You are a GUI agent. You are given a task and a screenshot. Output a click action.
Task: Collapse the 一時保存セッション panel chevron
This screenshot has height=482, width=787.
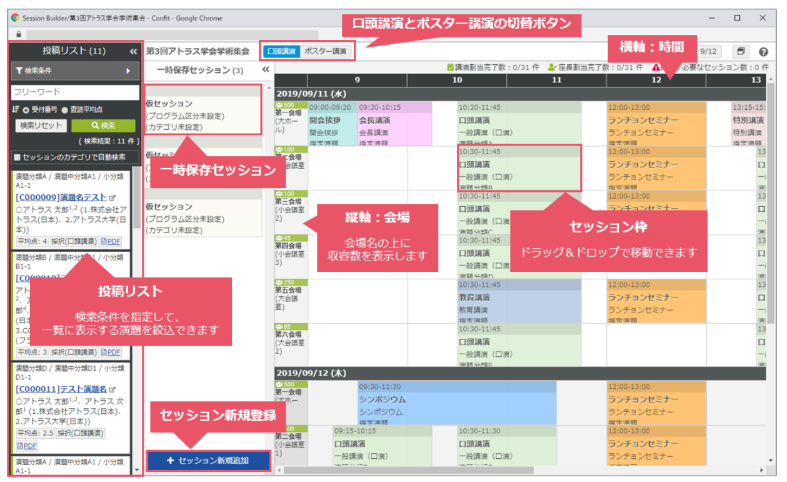pos(265,70)
